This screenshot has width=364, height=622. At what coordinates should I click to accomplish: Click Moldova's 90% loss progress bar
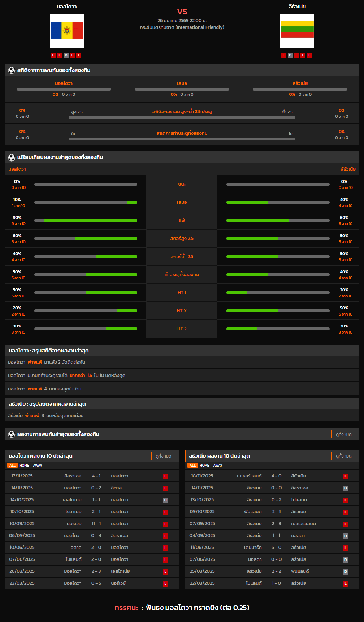86,220
